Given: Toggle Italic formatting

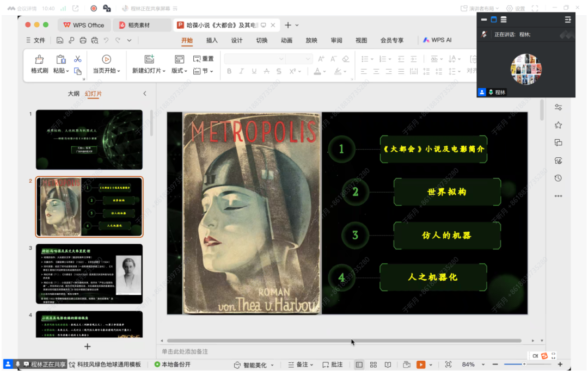Looking at the screenshot, I should (x=242, y=71).
